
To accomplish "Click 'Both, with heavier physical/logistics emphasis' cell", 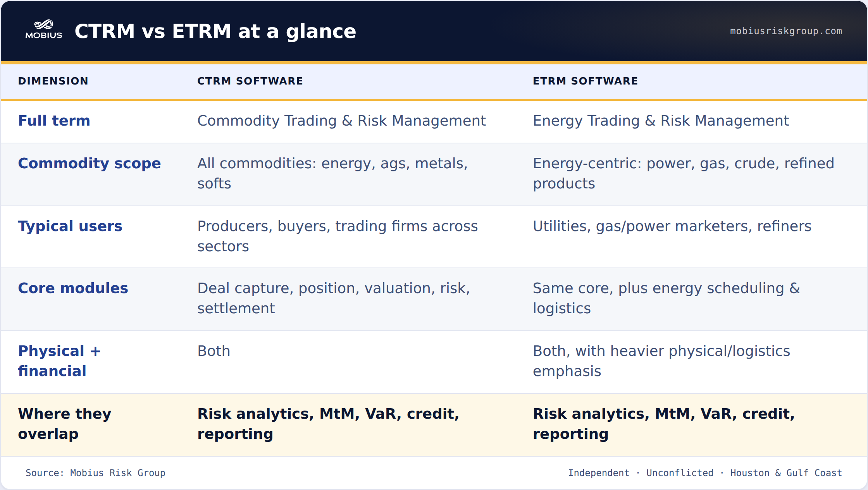I will pos(661,361).
